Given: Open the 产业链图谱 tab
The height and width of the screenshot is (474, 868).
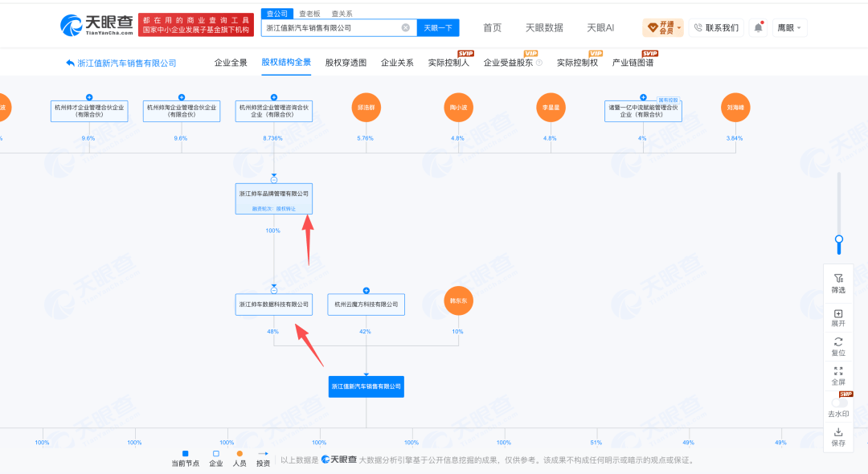Looking at the screenshot, I should [x=633, y=63].
